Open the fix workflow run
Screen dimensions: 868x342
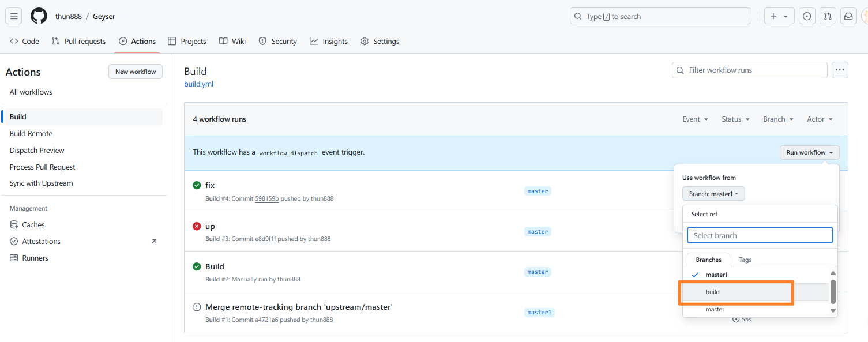click(x=210, y=185)
